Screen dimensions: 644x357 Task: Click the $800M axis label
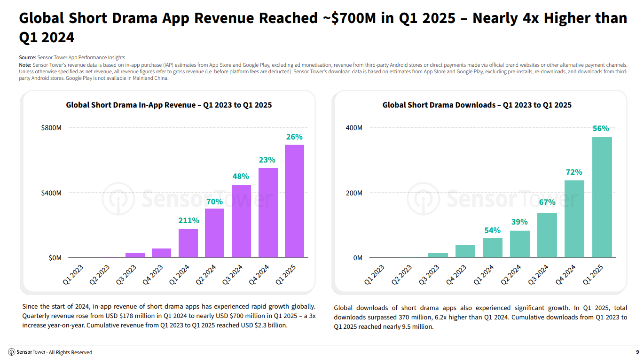tap(51, 128)
